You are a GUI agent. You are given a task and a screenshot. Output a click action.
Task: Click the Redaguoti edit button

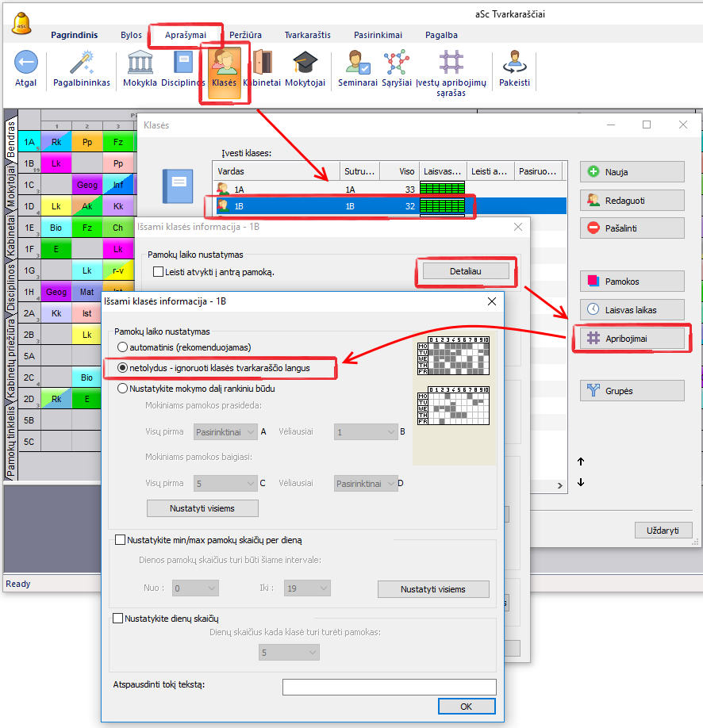(632, 200)
